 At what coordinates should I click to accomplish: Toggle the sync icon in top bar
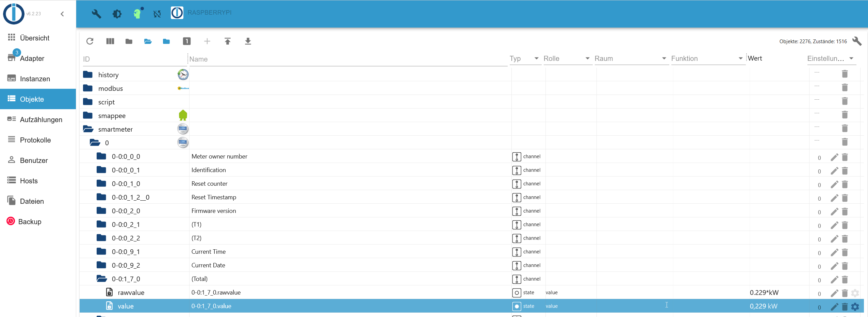point(157,14)
